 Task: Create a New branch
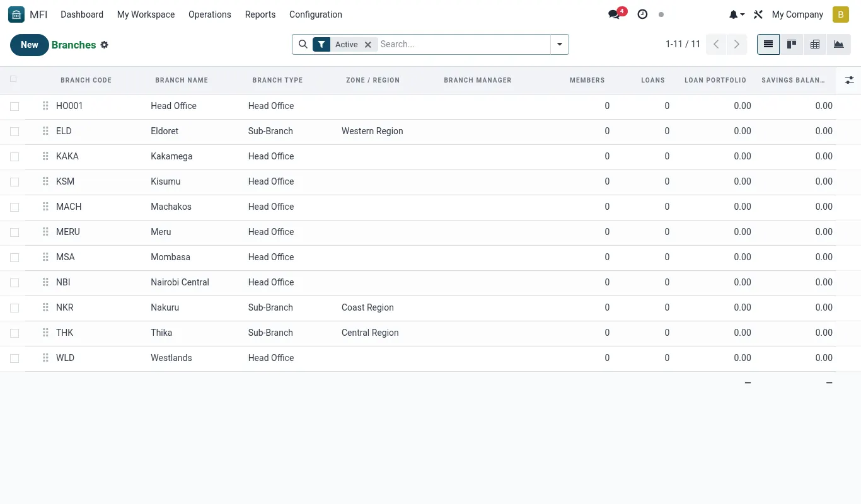pos(30,45)
